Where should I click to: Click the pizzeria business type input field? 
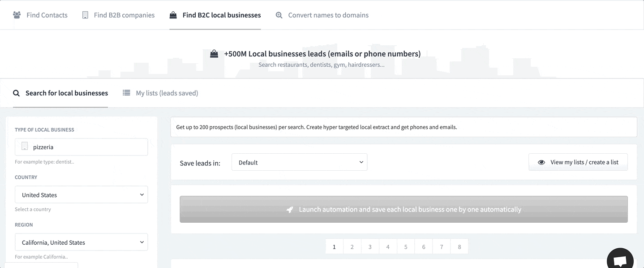[87, 147]
